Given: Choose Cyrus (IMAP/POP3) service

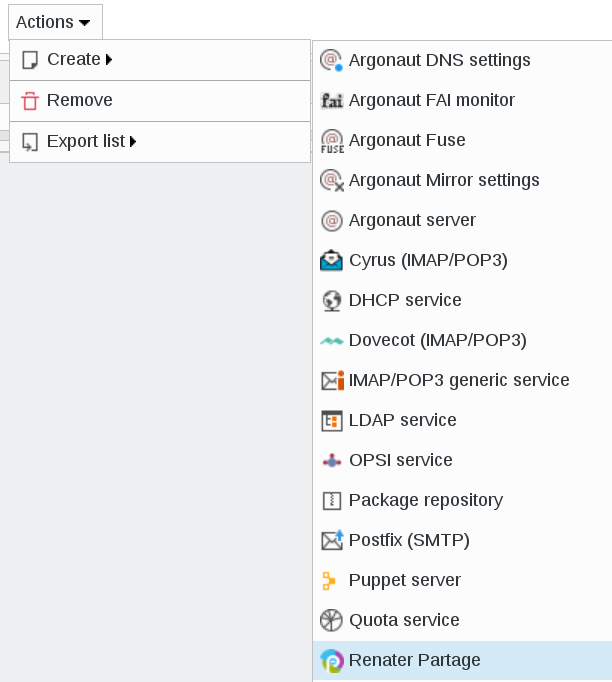Looking at the screenshot, I should 462,260.
